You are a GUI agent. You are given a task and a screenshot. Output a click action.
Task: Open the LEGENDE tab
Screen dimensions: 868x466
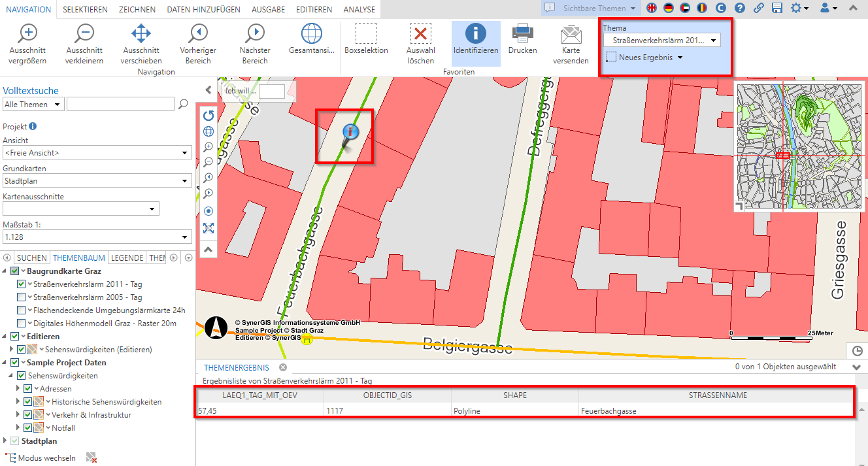(127, 258)
